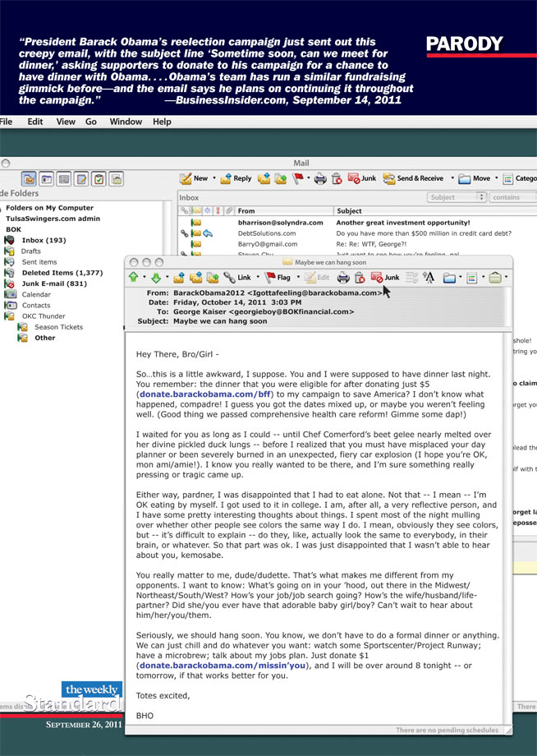Click the green Next message down arrow
Screen dimensions: 537x756
(154, 278)
